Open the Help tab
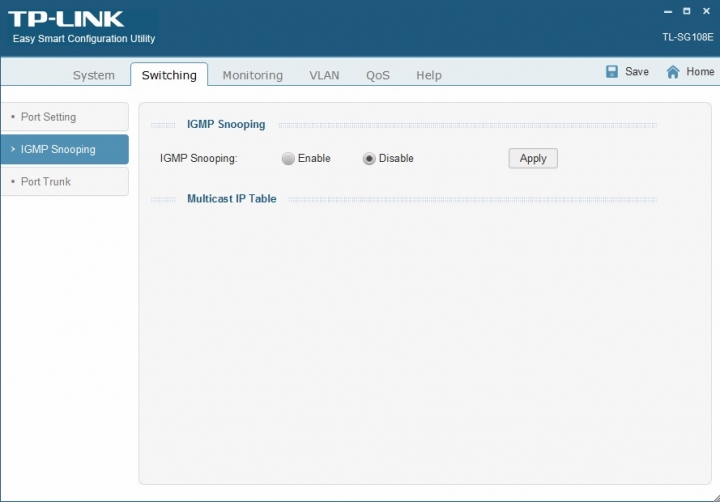 click(429, 75)
